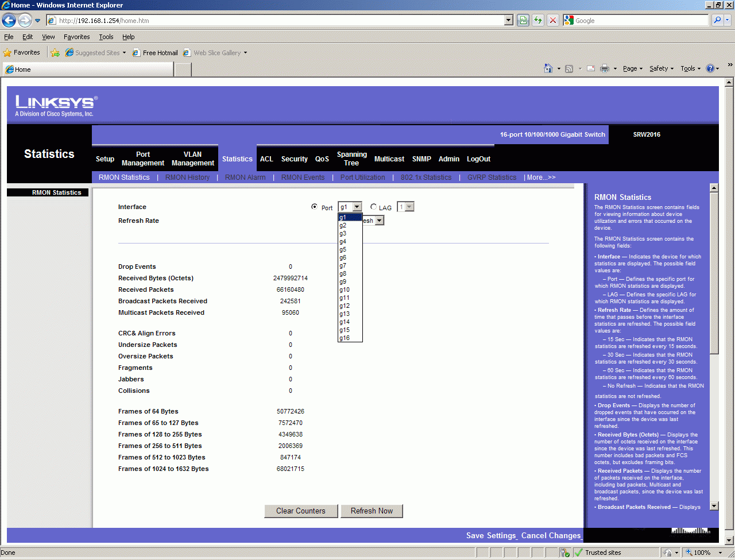The width and height of the screenshot is (735, 560).
Task: Collapse the Port g1 dropdown arrow
Action: 357,207
